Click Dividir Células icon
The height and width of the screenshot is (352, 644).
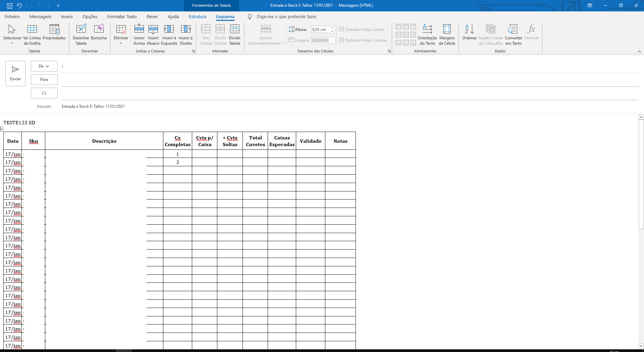(x=220, y=35)
